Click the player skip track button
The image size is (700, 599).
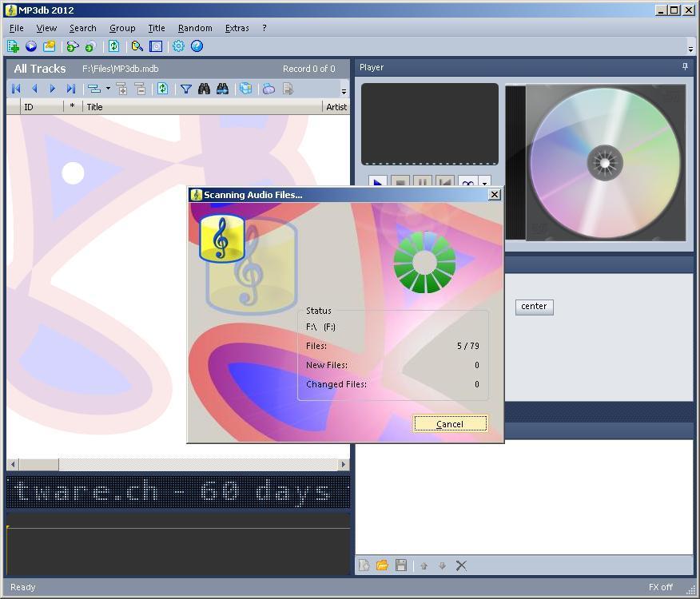coord(444,180)
